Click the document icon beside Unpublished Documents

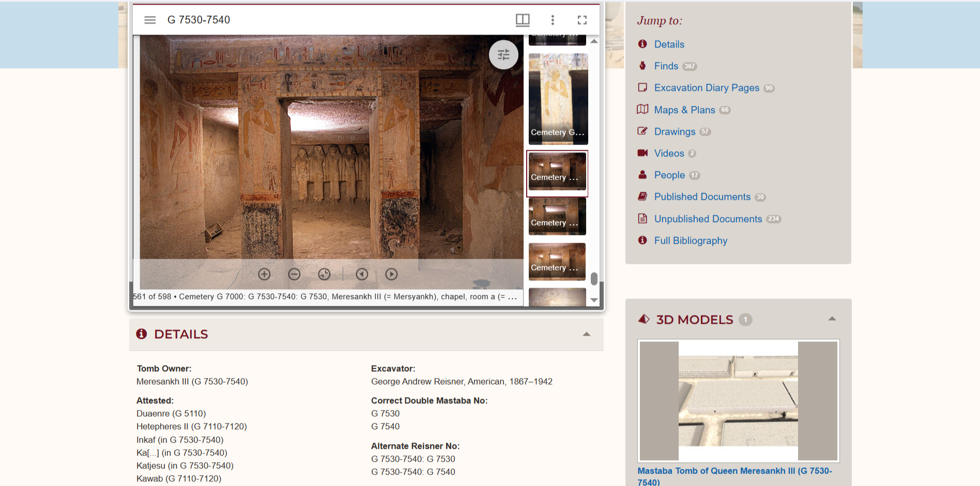coord(642,218)
